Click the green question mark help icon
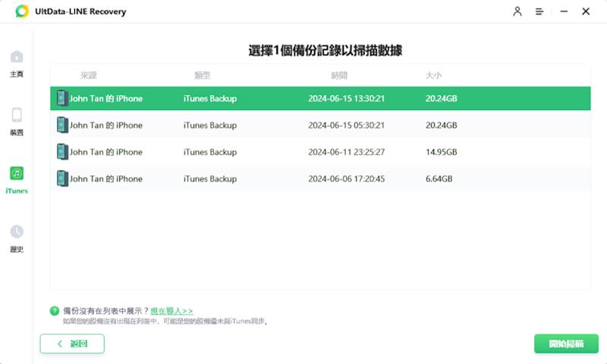 [55, 311]
